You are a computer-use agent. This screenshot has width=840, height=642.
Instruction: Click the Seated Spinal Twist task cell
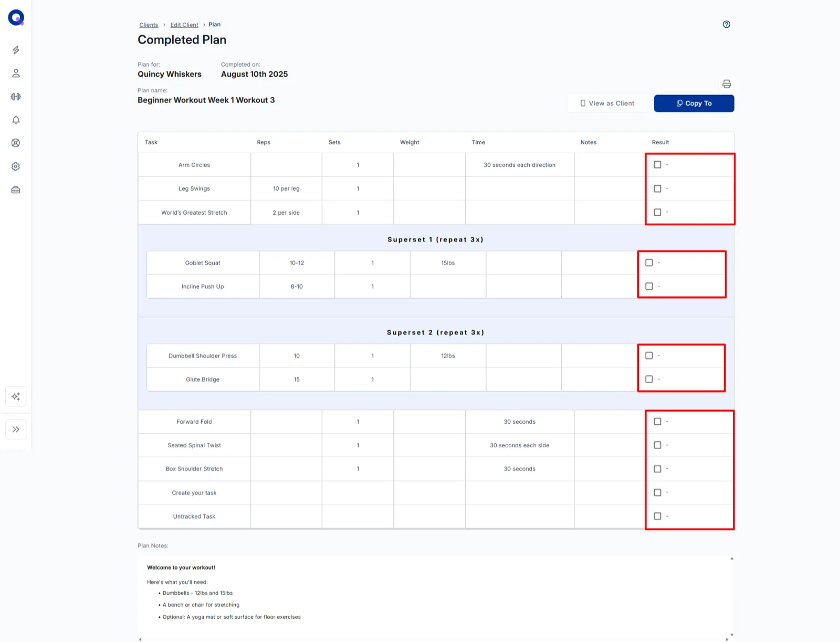click(194, 445)
